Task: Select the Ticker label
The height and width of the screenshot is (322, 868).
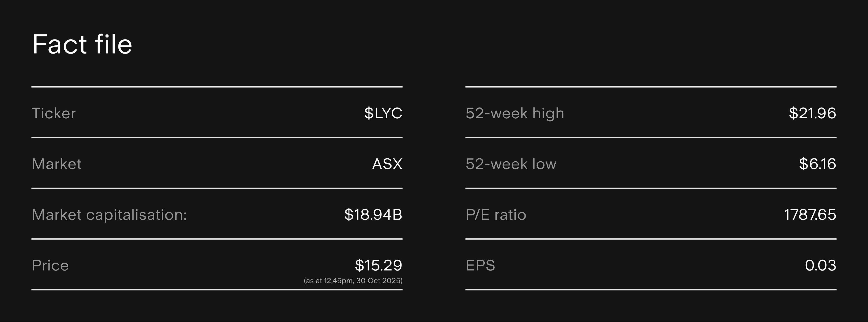Action: click(x=54, y=113)
